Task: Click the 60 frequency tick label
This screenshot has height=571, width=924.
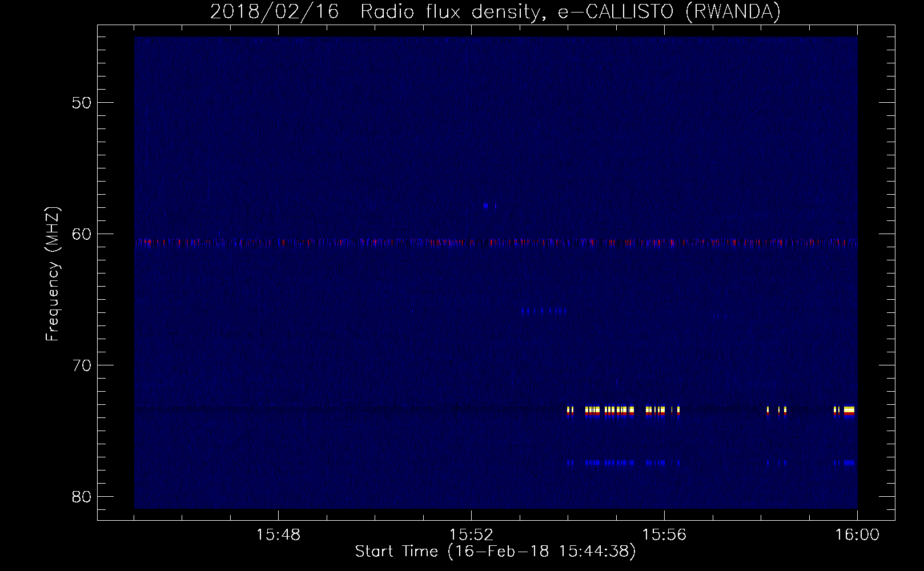Action: pyautogui.click(x=82, y=234)
